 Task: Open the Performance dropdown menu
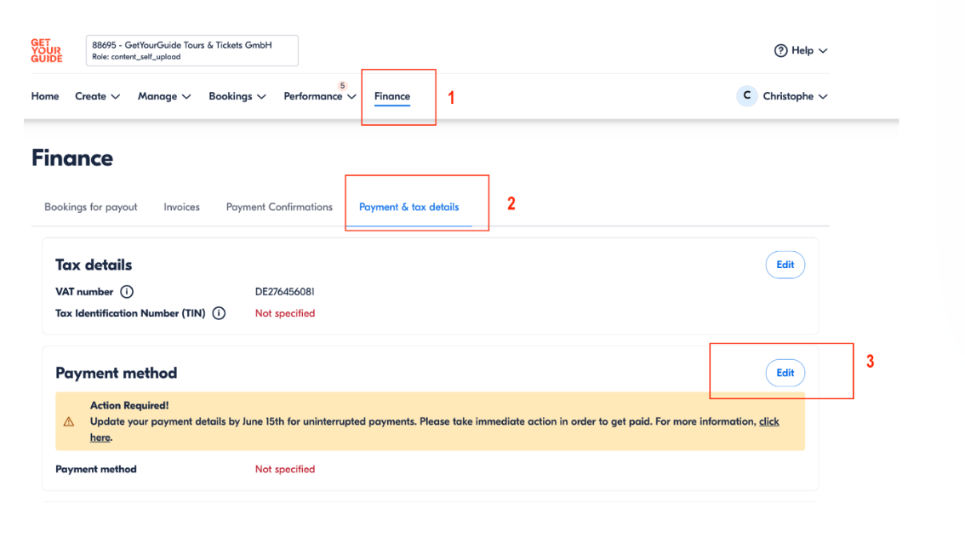(x=319, y=96)
